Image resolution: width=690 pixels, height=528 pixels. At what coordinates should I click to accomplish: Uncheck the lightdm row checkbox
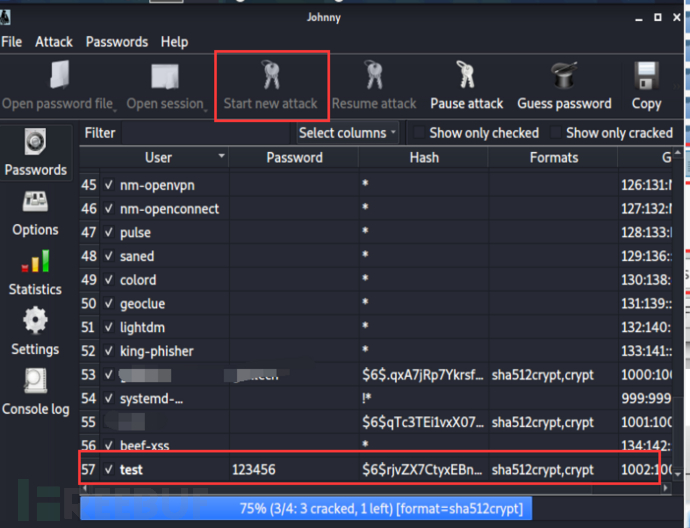[109, 327]
